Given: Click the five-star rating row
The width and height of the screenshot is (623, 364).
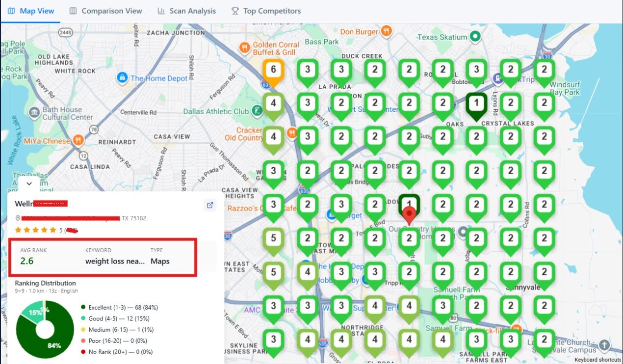Looking at the screenshot, I should [x=35, y=230].
